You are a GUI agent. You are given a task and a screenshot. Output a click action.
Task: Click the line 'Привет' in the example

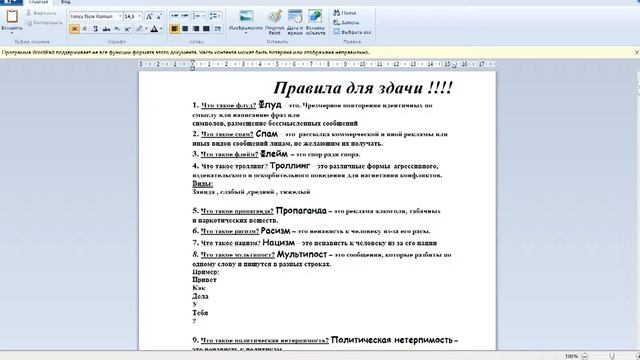204,280
